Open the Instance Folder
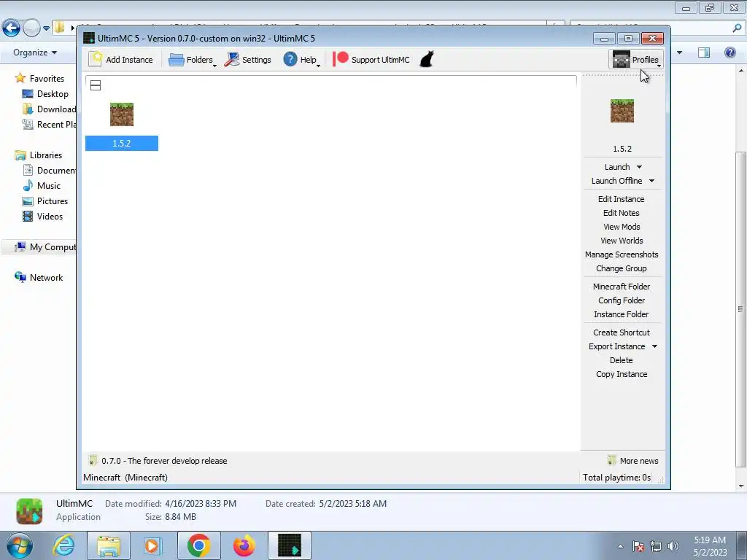 (622, 314)
